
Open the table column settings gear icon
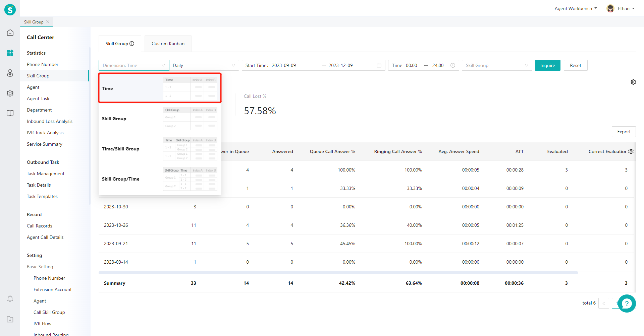click(x=631, y=151)
